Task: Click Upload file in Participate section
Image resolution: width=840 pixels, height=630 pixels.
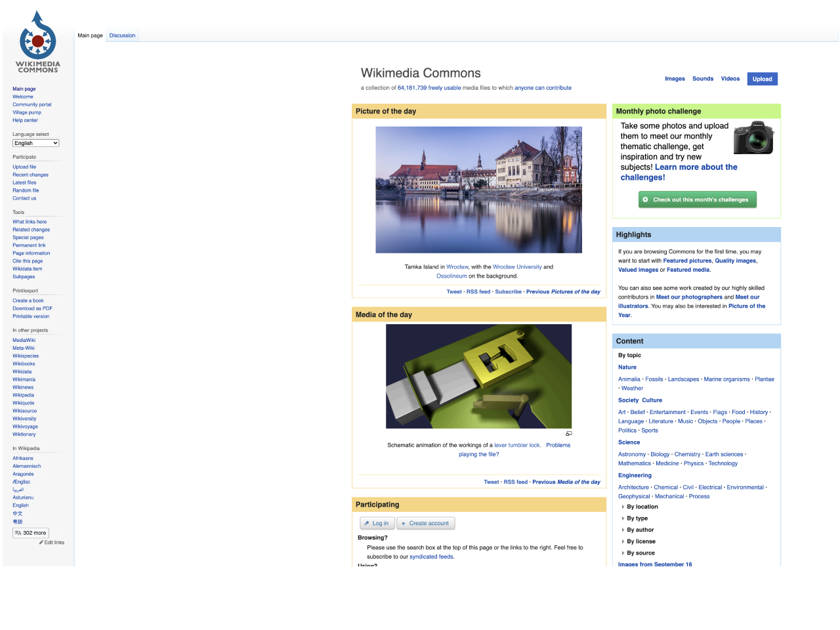Action: tap(24, 167)
